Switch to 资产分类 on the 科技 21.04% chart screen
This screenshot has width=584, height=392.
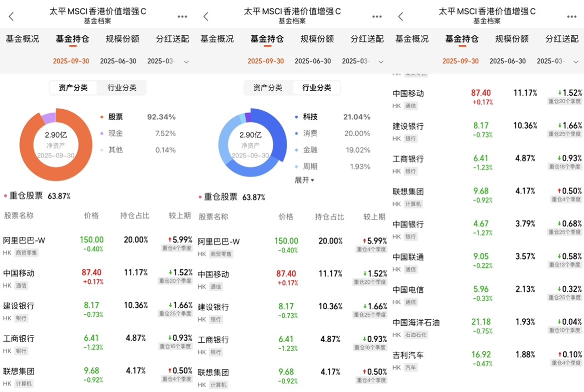[x=268, y=88]
